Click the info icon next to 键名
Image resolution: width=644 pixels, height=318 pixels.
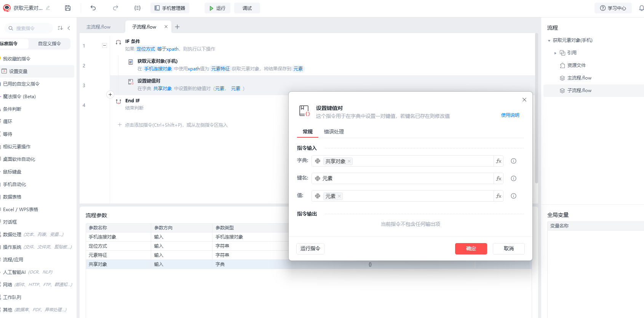pos(513,178)
